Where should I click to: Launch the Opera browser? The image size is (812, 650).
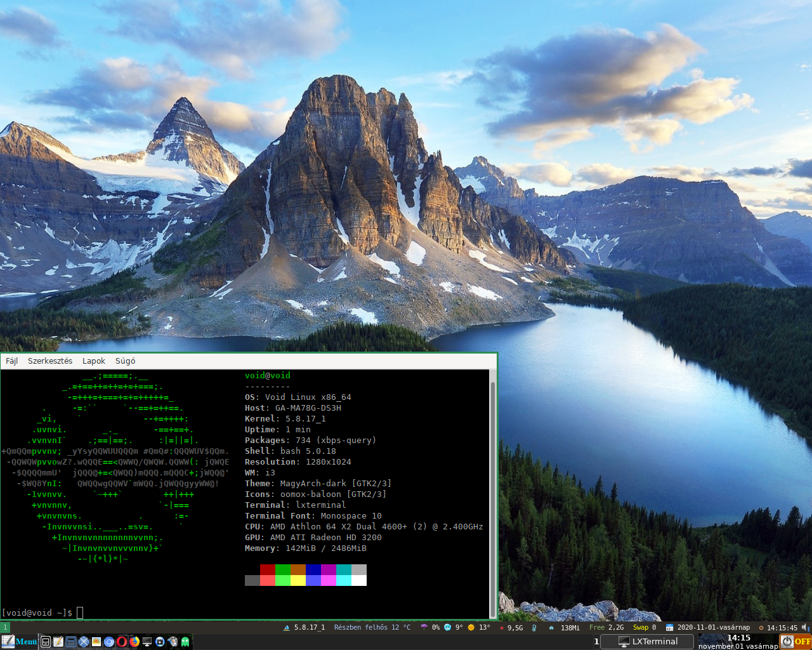coord(122,642)
